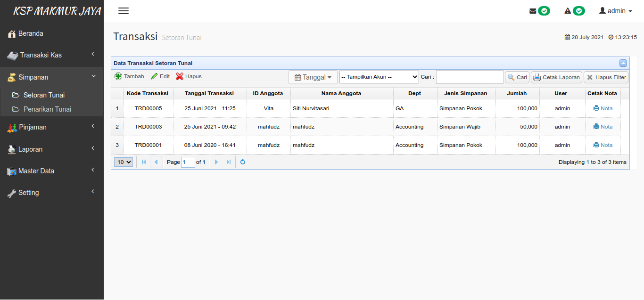Focus the Cari search input field

pos(470,77)
